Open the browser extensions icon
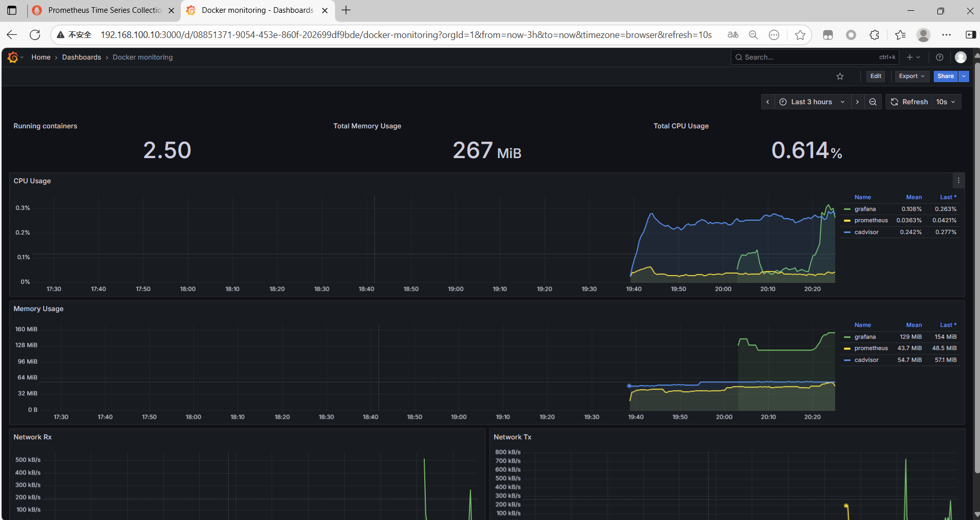Image resolution: width=980 pixels, height=520 pixels. coord(874,35)
